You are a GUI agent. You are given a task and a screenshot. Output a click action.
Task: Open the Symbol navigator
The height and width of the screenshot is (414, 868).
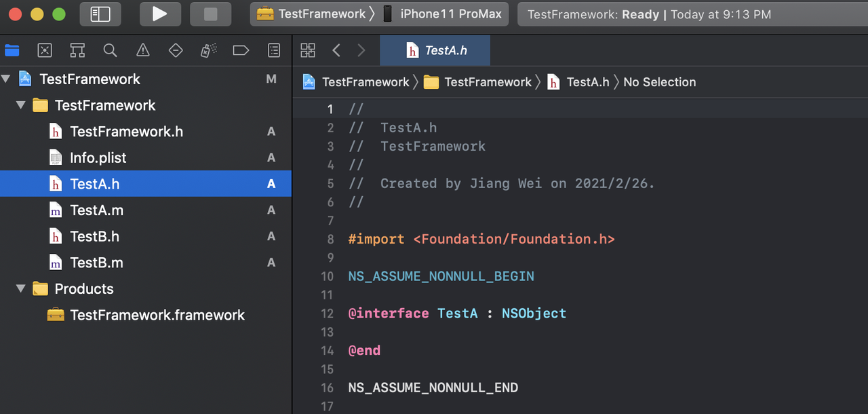77,50
